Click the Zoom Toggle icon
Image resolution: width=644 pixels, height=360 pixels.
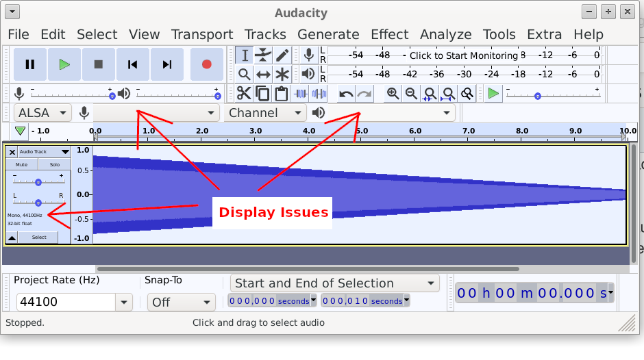[x=467, y=94]
